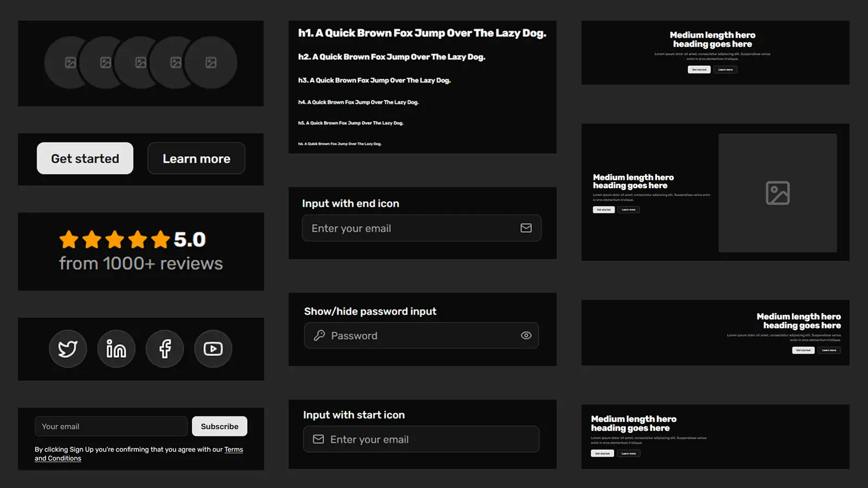The width and height of the screenshot is (868, 488).
Task: Click the YouTube social icon
Action: (x=213, y=349)
